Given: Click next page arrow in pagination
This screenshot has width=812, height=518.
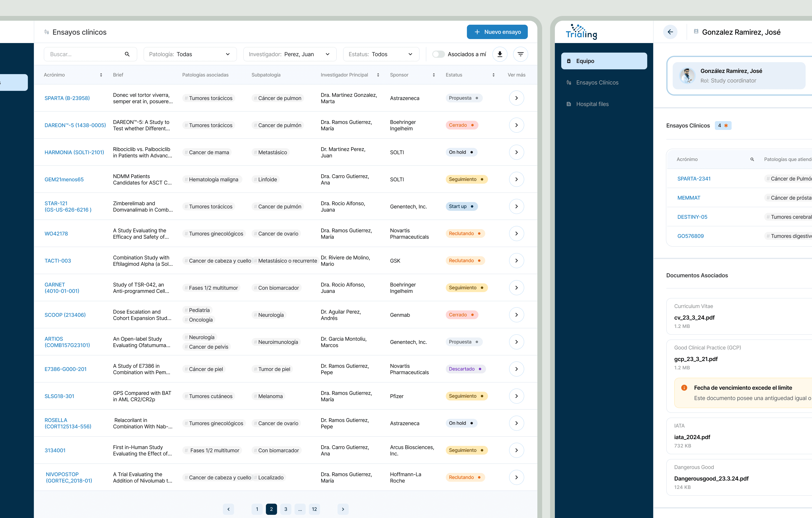Looking at the screenshot, I should tap(343, 509).
